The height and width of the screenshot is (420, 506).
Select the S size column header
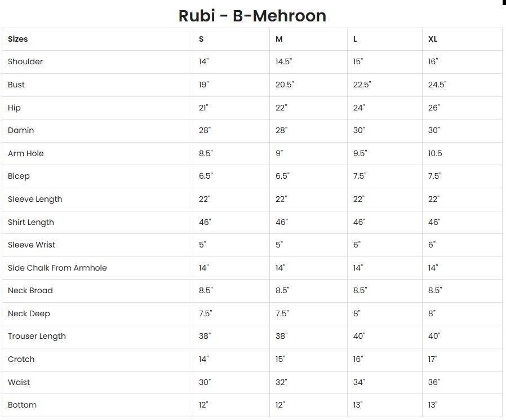pos(201,39)
